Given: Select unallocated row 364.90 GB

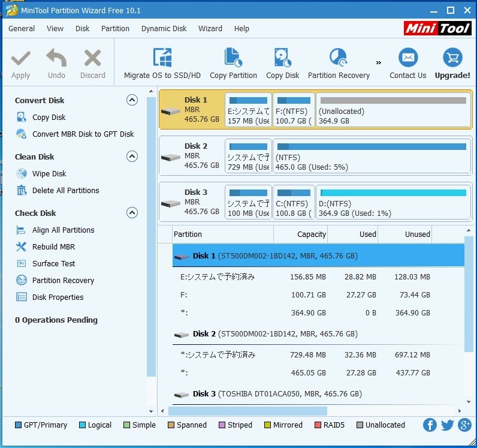Looking at the screenshot, I should [x=318, y=313].
